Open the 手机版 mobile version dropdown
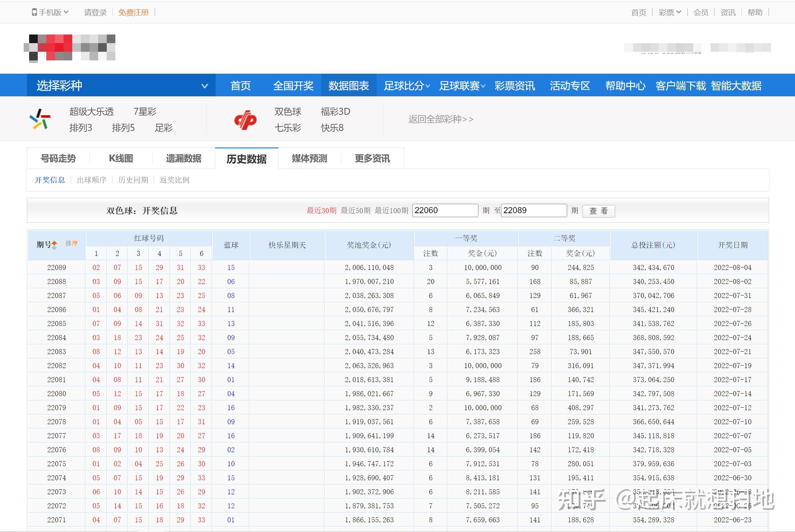This screenshot has width=795, height=532. tap(50, 12)
